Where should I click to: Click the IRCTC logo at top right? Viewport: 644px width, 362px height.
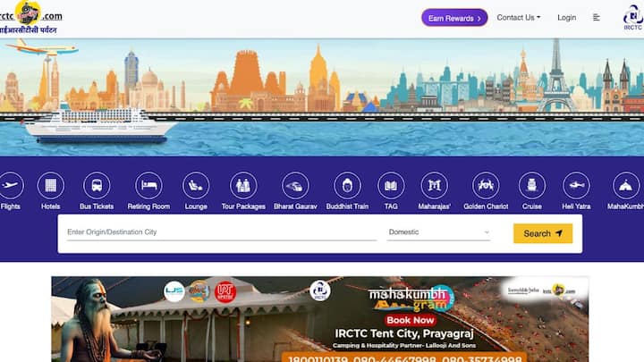633,18
